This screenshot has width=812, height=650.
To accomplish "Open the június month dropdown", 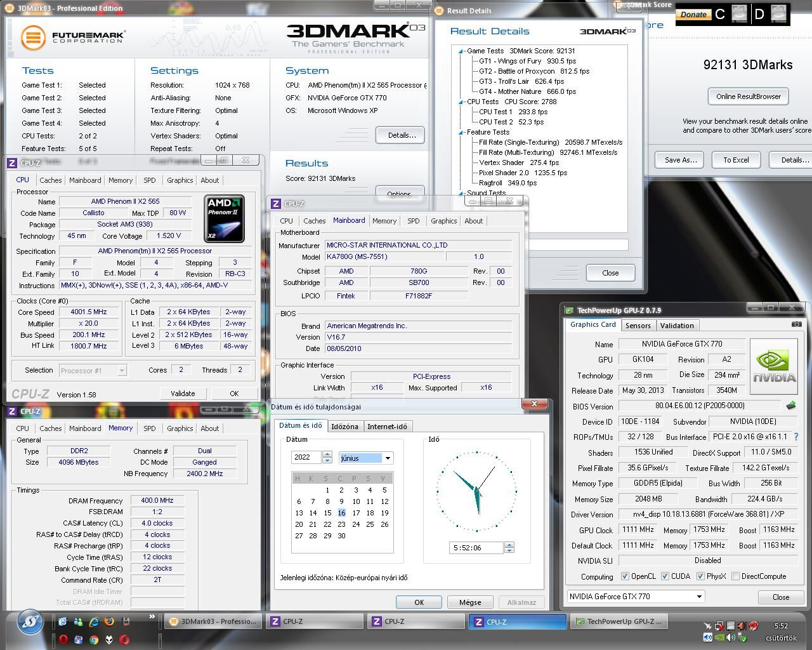I will click(x=388, y=458).
